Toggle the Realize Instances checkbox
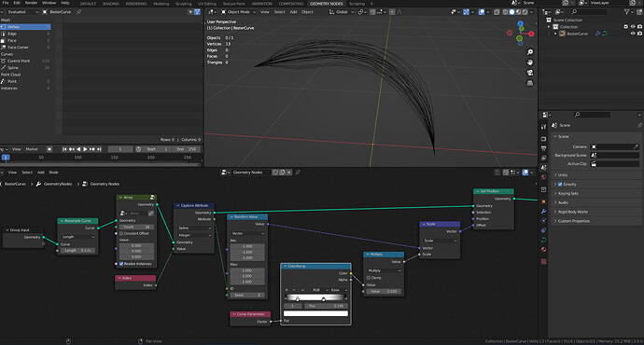644x345 pixels. click(121, 264)
